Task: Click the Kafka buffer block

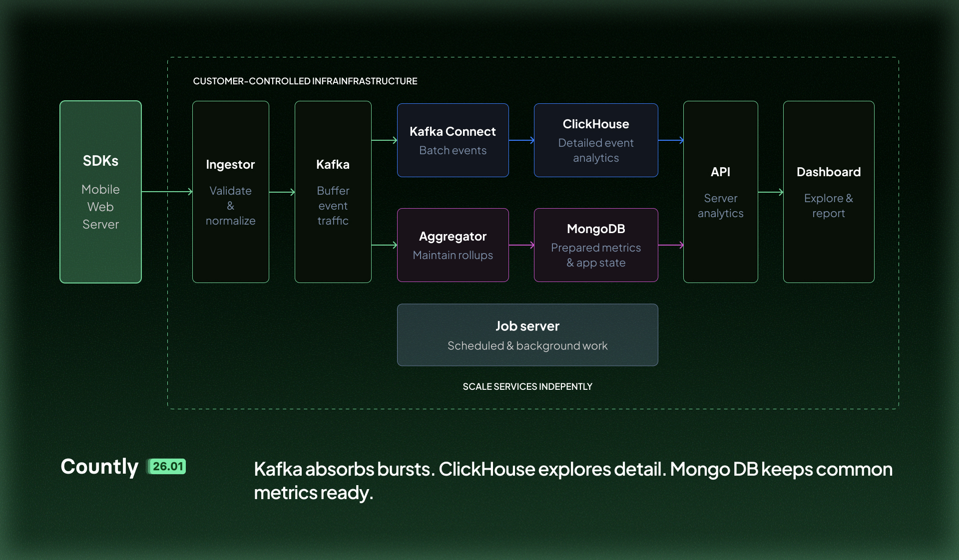Action: (x=333, y=192)
